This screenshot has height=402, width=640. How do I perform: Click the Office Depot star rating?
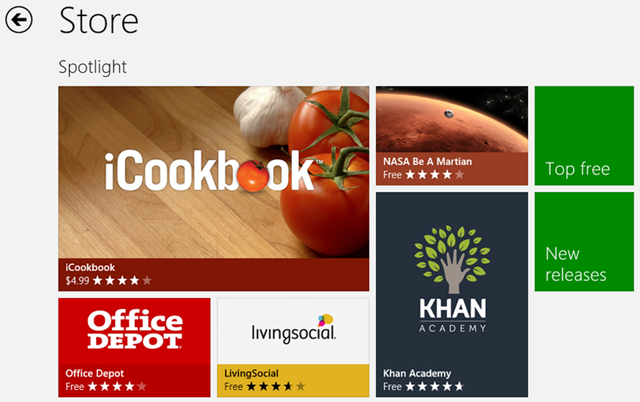point(117,386)
